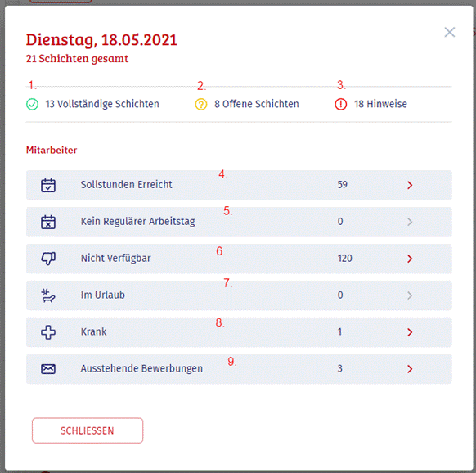The image size is (476, 473).
Task: Click the 21 Schichten gesamt subtitle
Action: pos(77,59)
